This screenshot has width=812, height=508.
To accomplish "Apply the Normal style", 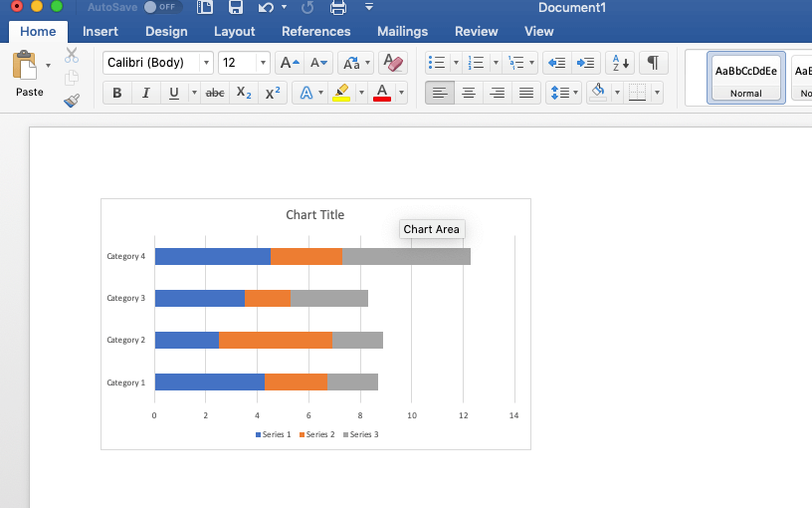I will click(745, 77).
